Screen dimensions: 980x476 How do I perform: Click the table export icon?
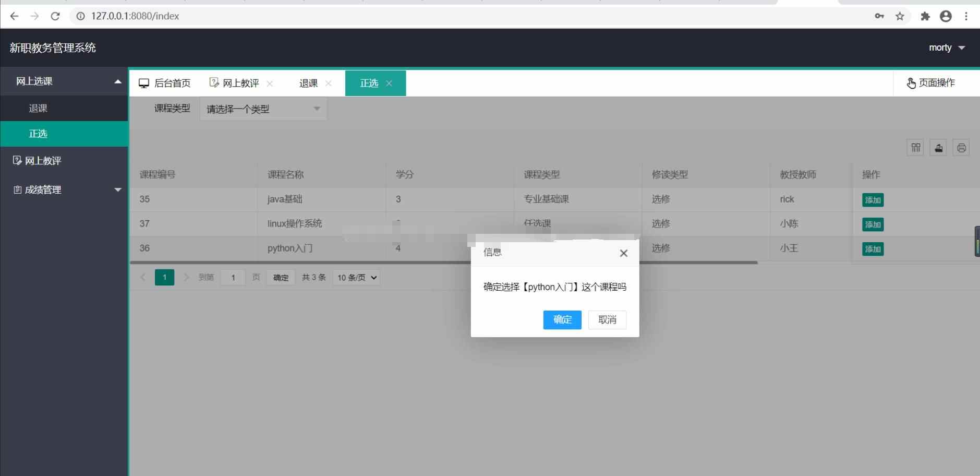pos(939,148)
